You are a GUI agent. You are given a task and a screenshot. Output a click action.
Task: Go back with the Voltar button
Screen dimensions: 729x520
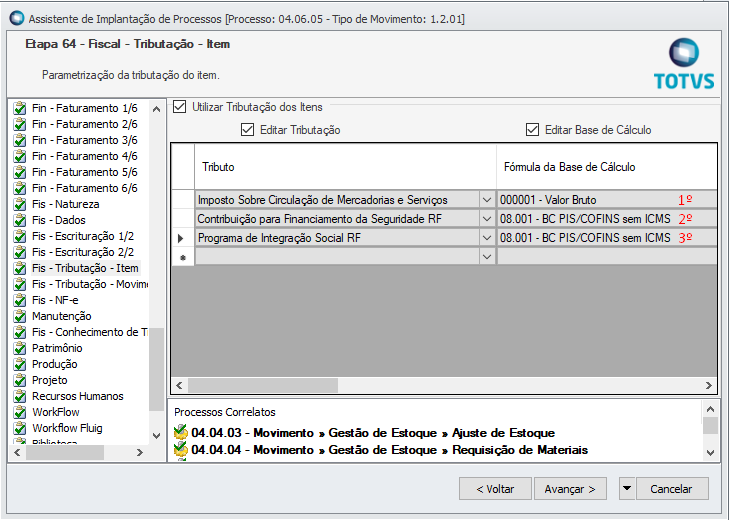click(x=495, y=488)
